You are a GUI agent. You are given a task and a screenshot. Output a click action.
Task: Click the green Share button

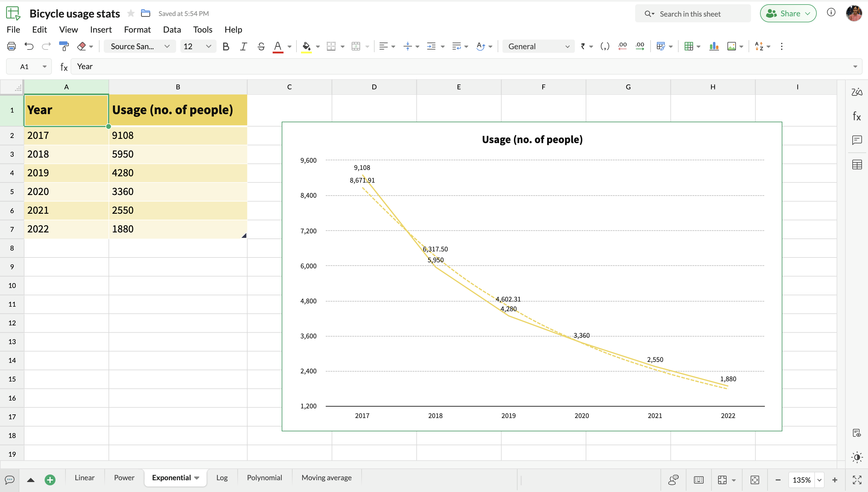pyautogui.click(x=788, y=13)
